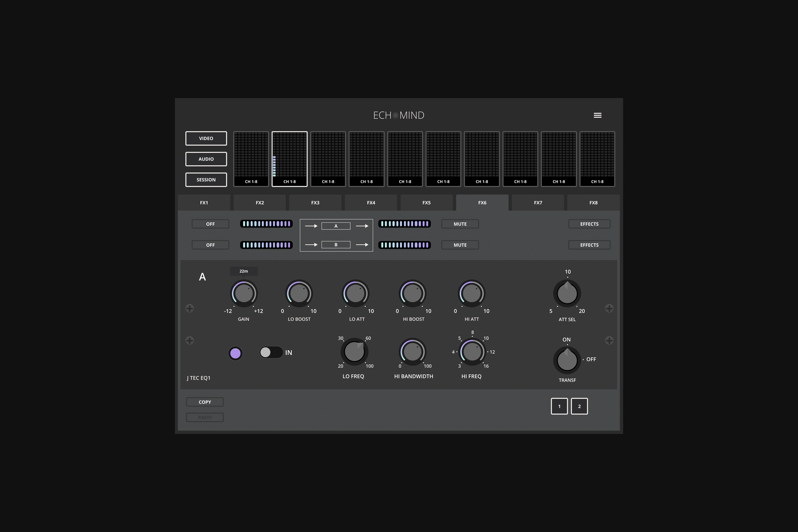Toggle the top OFF button
The image size is (798, 532).
210,224
